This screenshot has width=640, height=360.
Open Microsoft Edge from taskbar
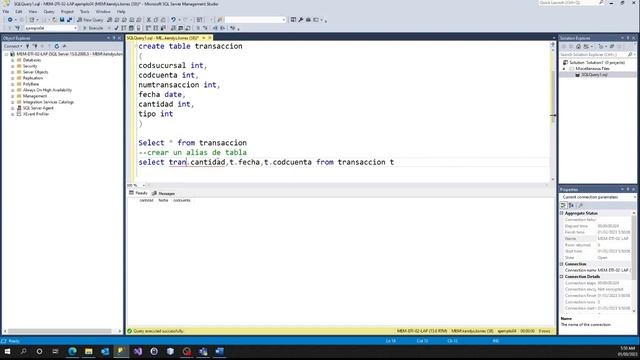pos(72,351)
